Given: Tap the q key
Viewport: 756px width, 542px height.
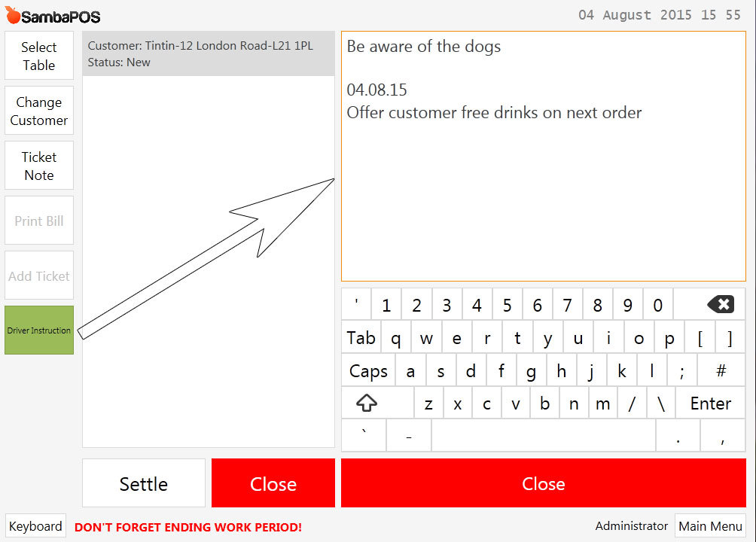Looking at the screenshot, I should (x=396, y=338).
